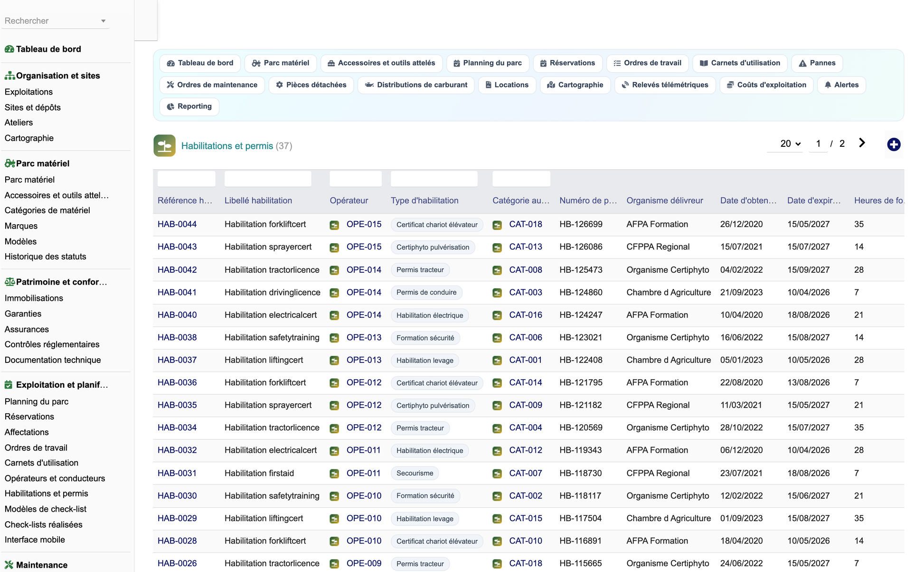Open Contrôles réglementaires in sidebar

52,344
